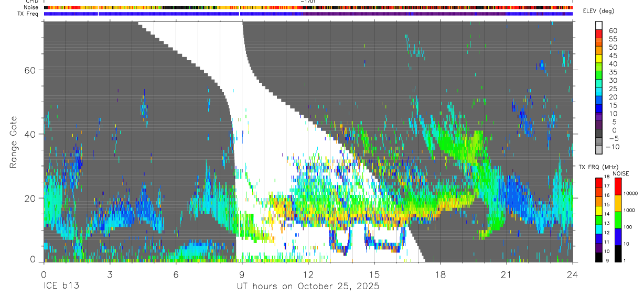Click the black 9 MHz TX FRQ segment

[x=599, y=257]
